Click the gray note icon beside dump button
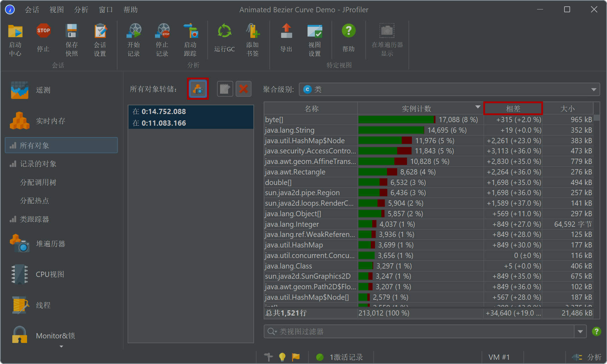 (x=225, y=89)
